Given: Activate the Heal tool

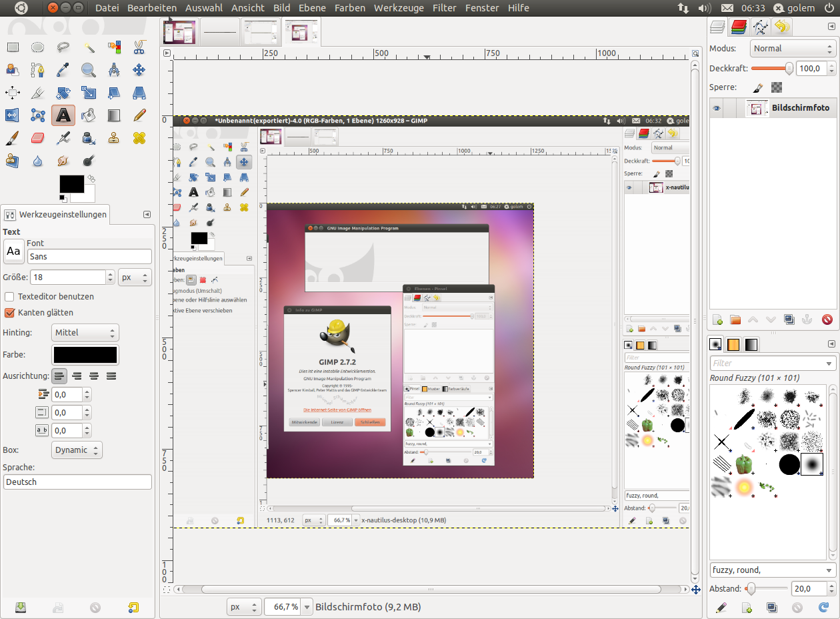Looking at the screenshot, I should coord(139,138).
